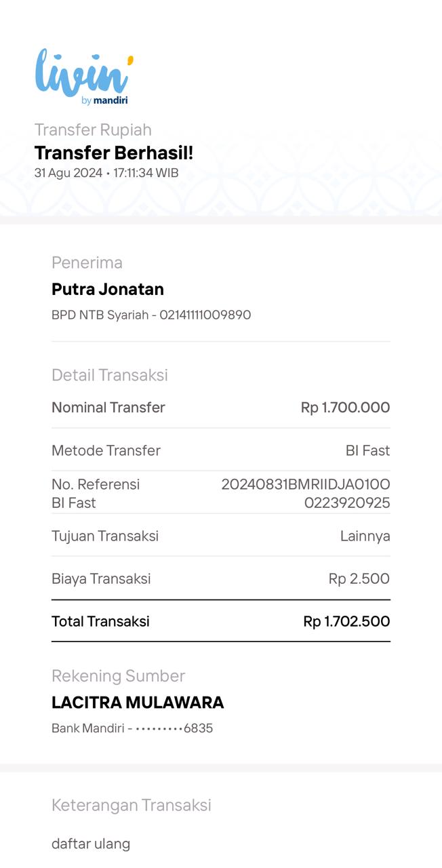The height and width of the screenshot is (868, 442).
Task: Select the BPD NTB Syariah account number
Action: (151, 315)
